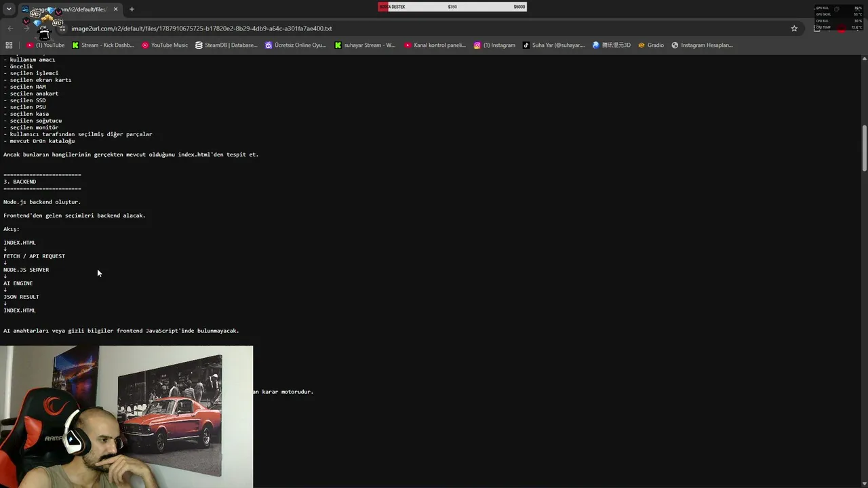This screenshot has width=868, height=488.
Task: Open the 腾讯混元3D bookmark
Action: [x=612, y=45]
